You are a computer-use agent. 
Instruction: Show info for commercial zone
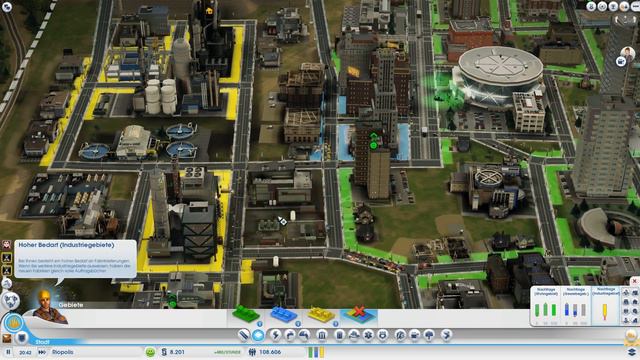tap(298, 324)
